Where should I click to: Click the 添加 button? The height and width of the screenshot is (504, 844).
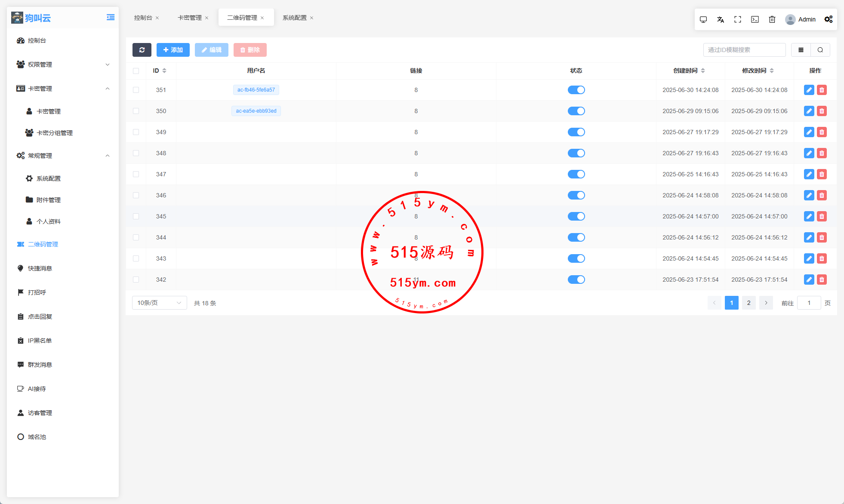pos(173,50)
